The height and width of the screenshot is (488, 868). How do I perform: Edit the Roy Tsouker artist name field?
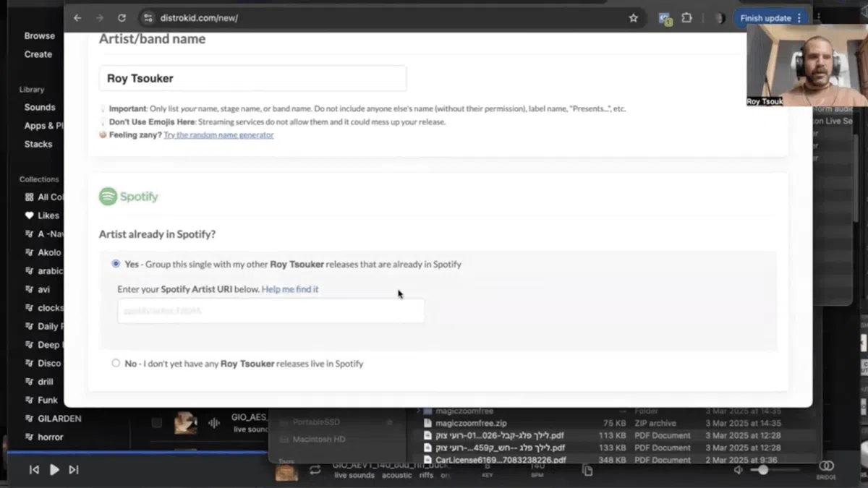[x=252, y=78]
